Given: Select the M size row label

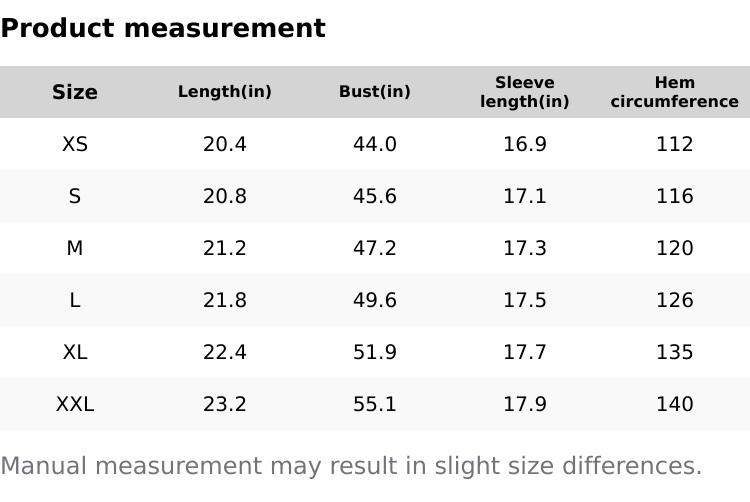Looking at the screenshot, I should tap(75, 248).
